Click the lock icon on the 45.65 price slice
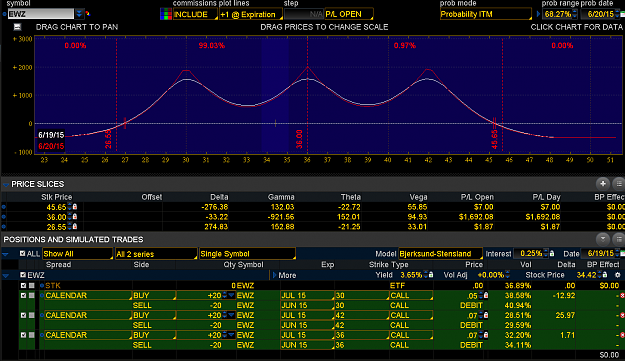 75,207
